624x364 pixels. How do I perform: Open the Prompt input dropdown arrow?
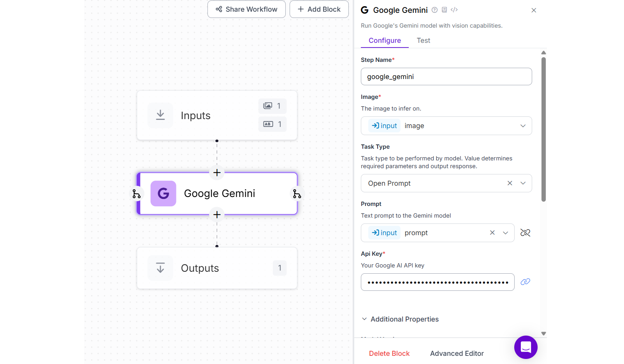506,233
